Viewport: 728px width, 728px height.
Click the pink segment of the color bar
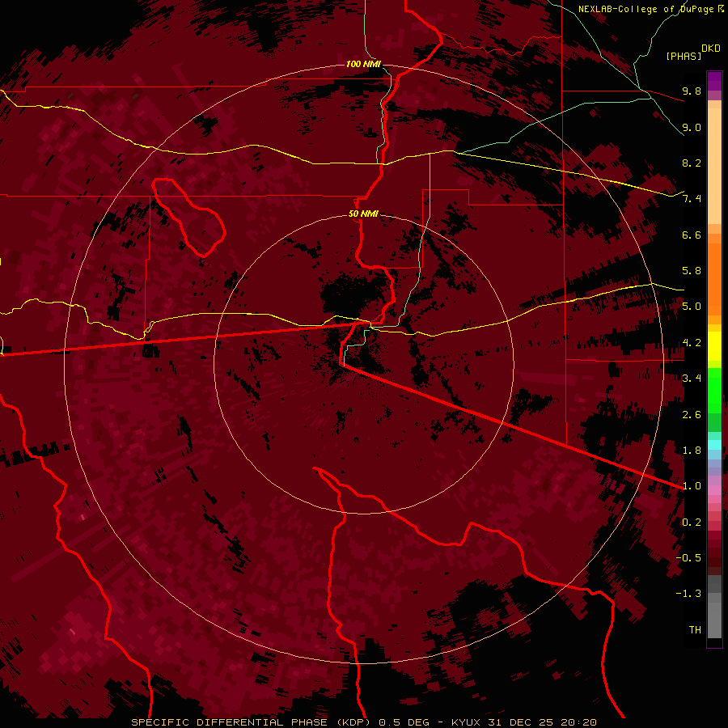click(714, 490)
